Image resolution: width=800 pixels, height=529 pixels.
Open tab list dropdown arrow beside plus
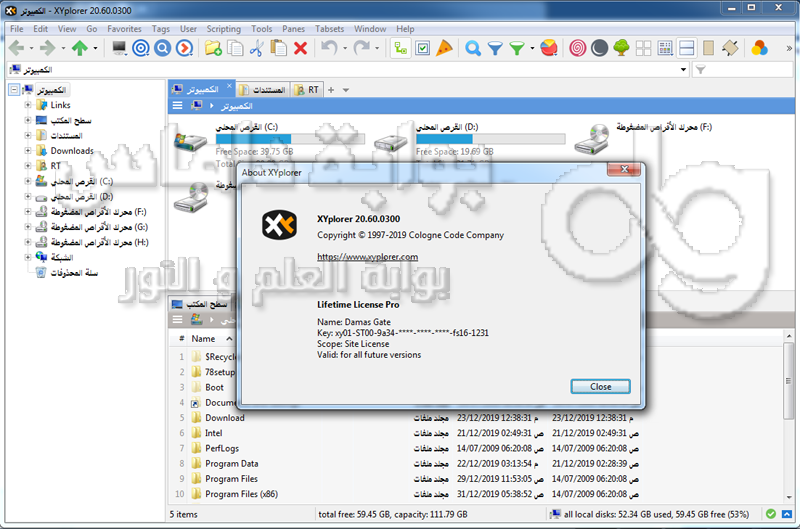[346, 90]
